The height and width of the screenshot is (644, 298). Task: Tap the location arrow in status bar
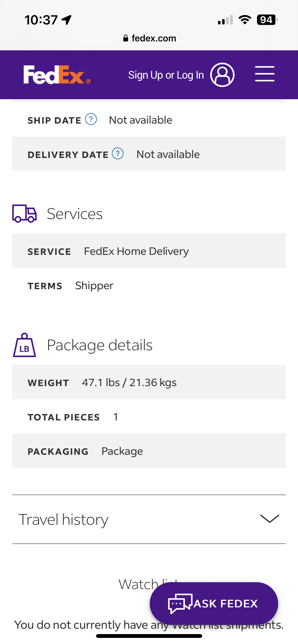[67, 20]
